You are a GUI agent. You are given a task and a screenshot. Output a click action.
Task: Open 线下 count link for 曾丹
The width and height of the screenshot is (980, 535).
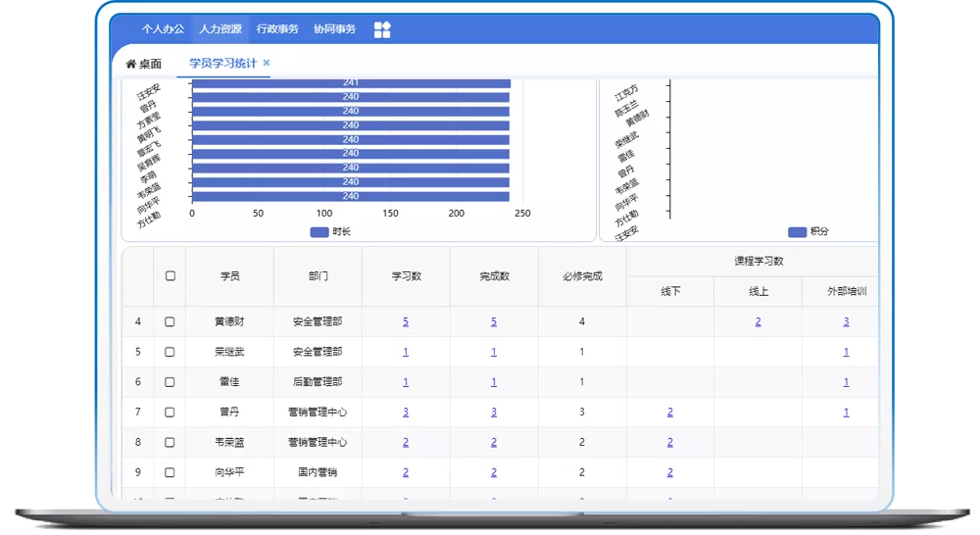coord(670,412)
